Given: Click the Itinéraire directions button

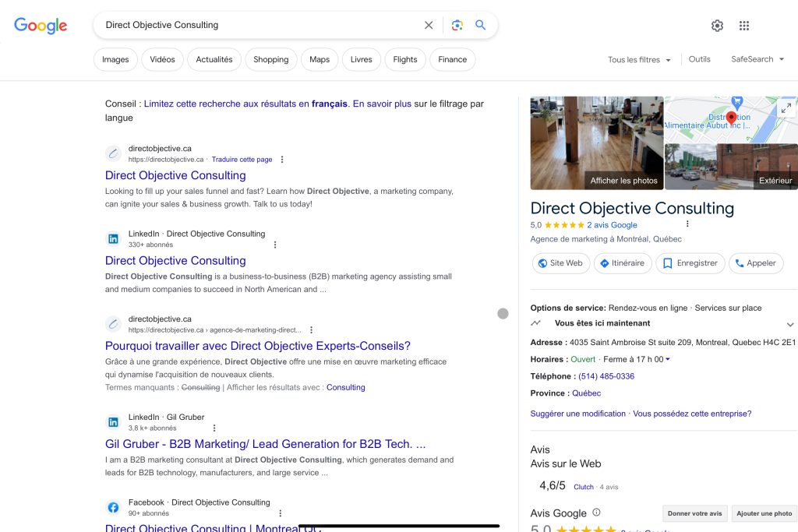Looking at the screenshot, I should point(622,263).
